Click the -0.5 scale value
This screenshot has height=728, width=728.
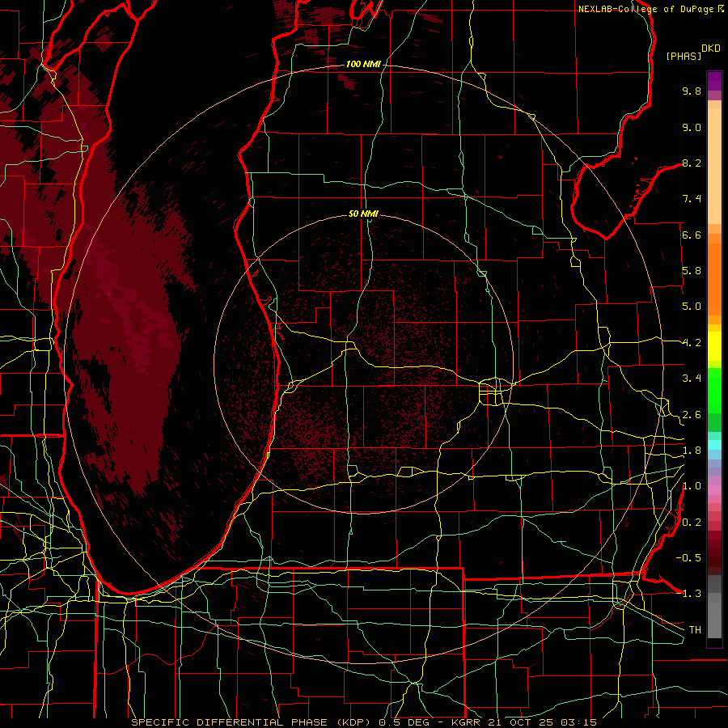(688, 557)
